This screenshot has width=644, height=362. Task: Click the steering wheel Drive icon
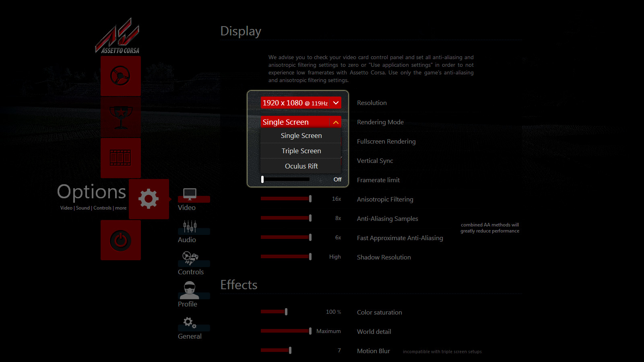tap(120, 76)
